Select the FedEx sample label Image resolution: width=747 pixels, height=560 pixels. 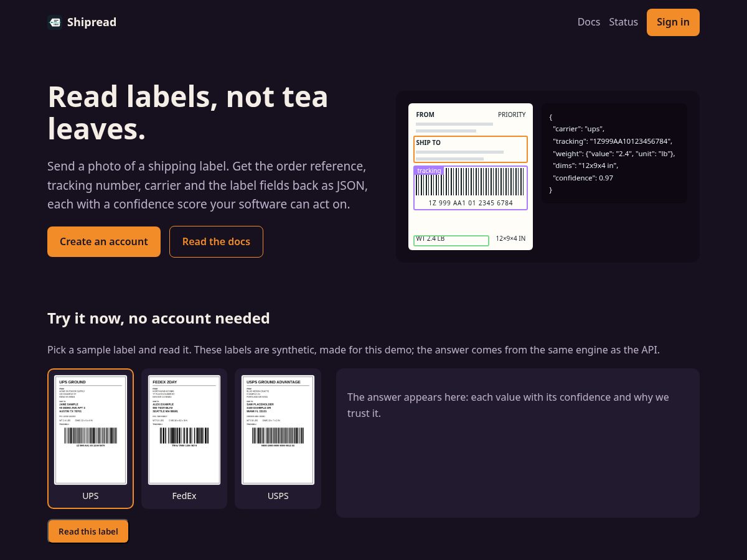coord(184,439)
